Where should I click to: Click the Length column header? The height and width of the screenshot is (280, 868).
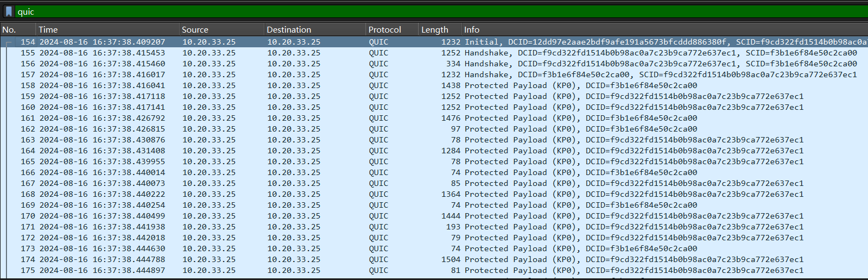tap(439, 30)
